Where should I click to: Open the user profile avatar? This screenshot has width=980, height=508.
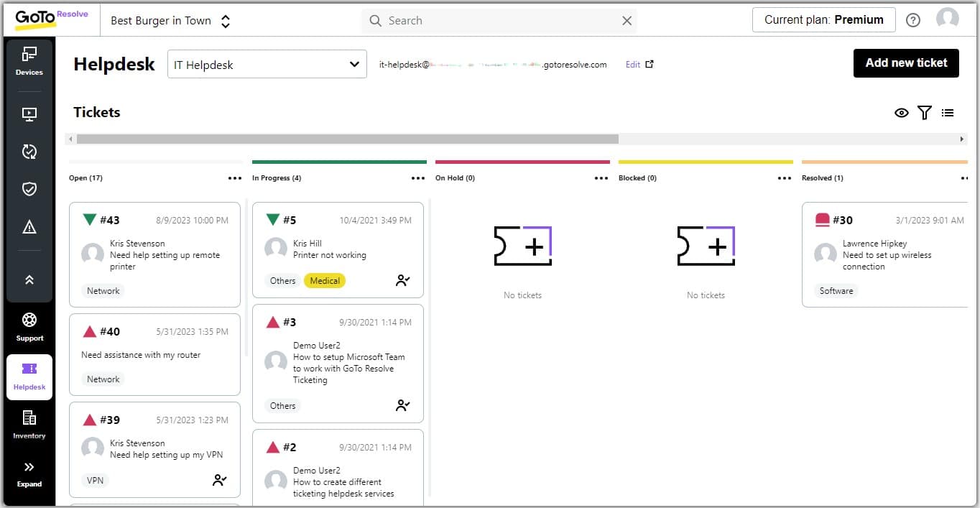tap(948, 19)
